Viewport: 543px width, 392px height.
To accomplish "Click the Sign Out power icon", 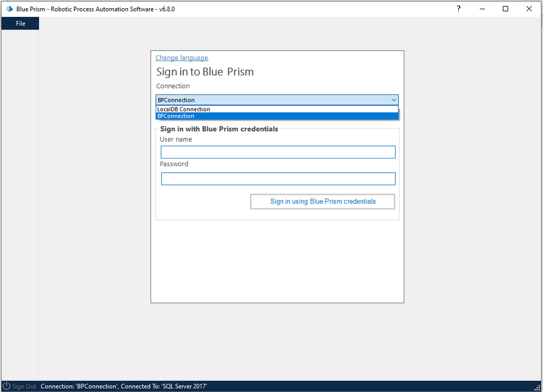I will point(6,386).
